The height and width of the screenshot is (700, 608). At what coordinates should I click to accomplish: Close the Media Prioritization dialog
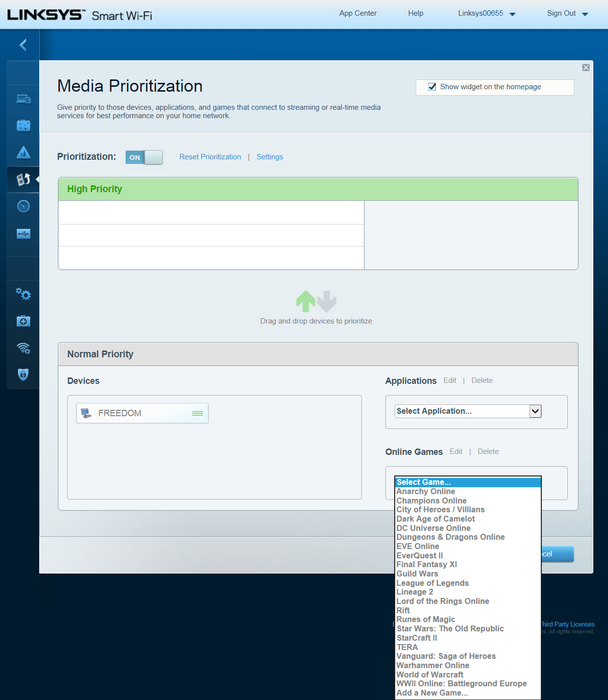pos(586,68)
